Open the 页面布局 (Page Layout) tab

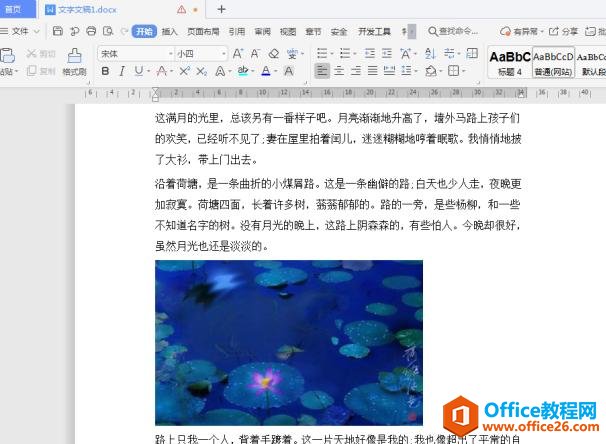(x=203, y=31)
